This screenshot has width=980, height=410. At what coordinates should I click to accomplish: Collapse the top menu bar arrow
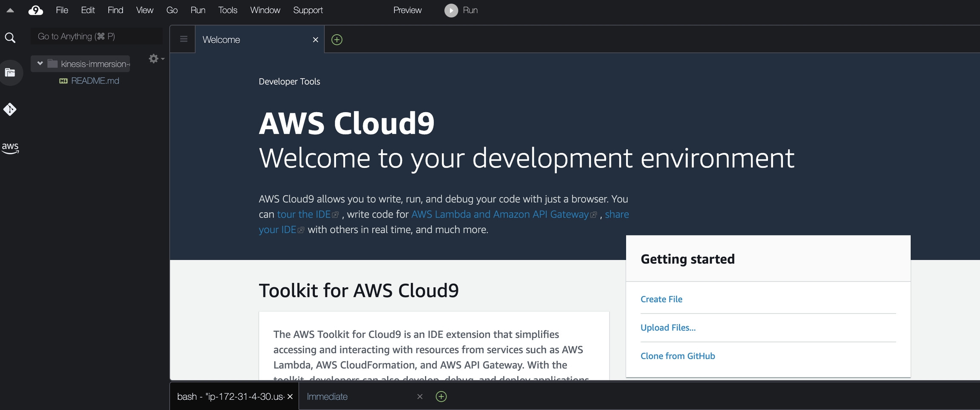10,10
